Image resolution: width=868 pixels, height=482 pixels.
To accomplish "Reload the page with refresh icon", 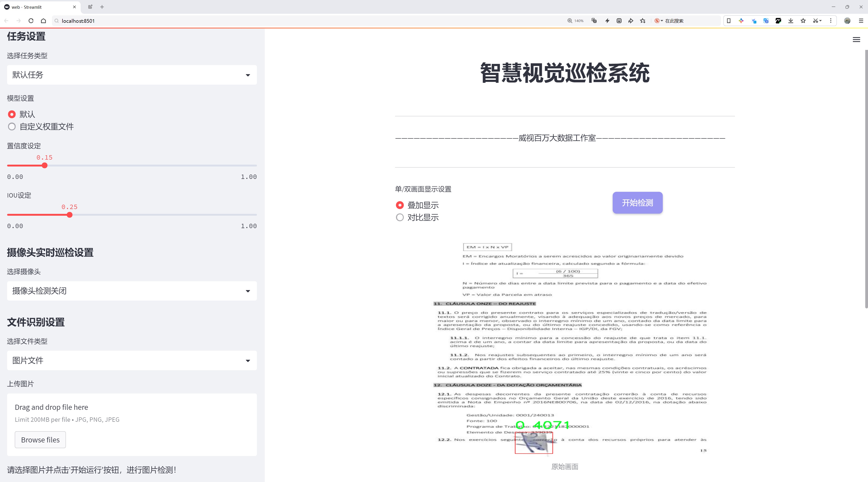I will tap(31, 21).
